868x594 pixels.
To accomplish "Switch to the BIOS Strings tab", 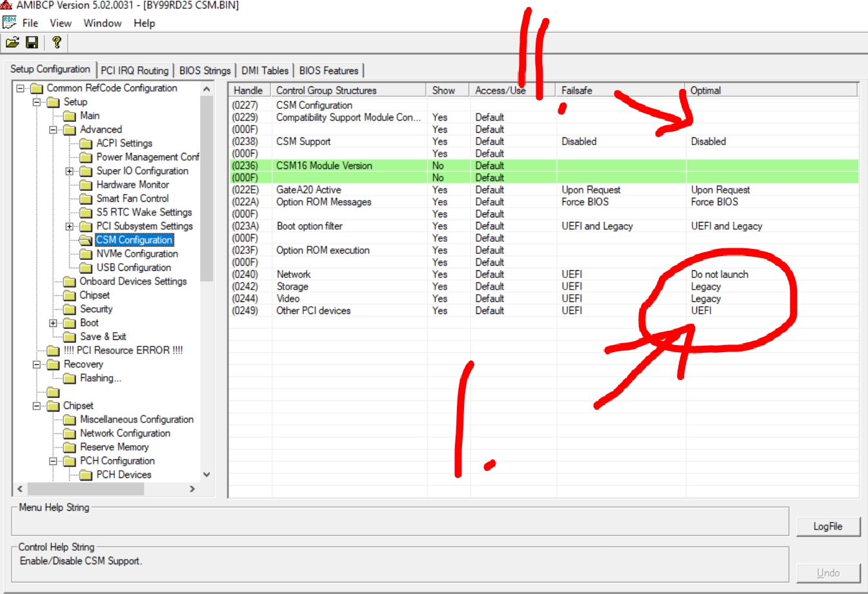I will [x=205, y=70].
